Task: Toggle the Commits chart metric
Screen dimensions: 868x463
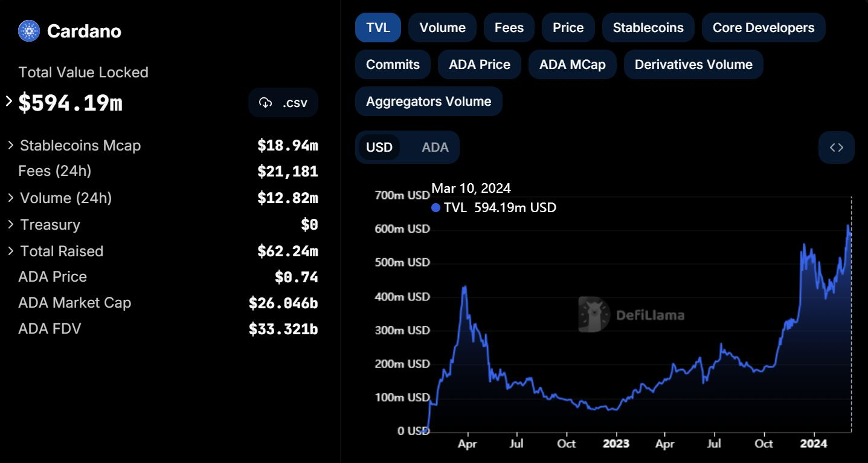Action: (x=393, y=65)
